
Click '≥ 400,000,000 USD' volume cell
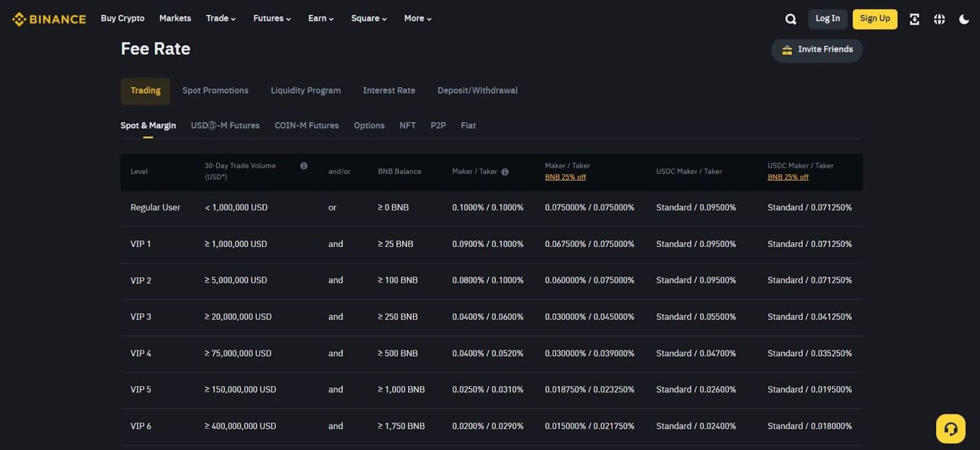[x=241, y=426]
